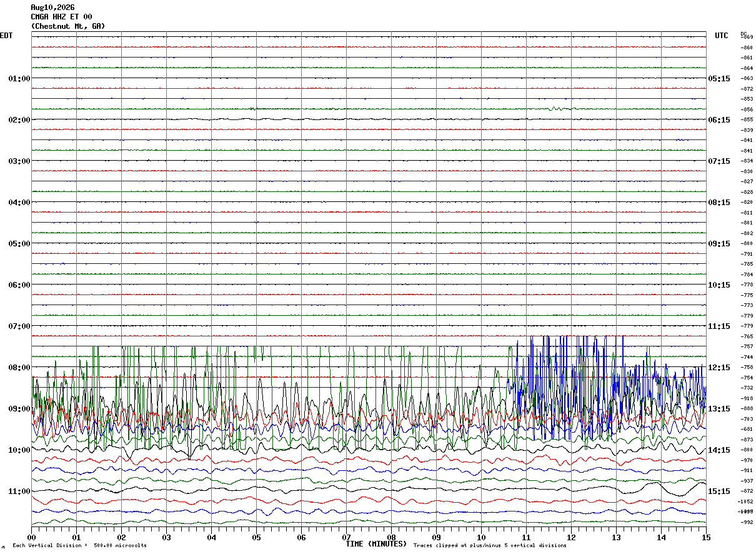Click the "TIME (MINUTES)" axis title

(376, 544)
